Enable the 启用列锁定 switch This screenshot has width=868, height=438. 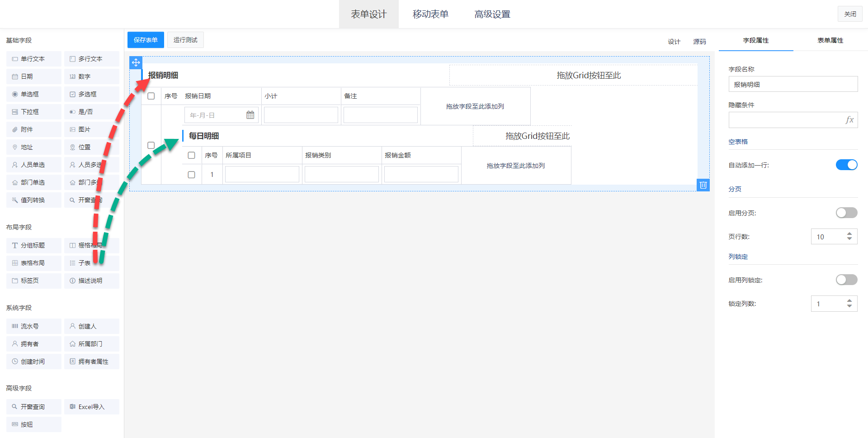pyautogui.click(x=846, y=280)
